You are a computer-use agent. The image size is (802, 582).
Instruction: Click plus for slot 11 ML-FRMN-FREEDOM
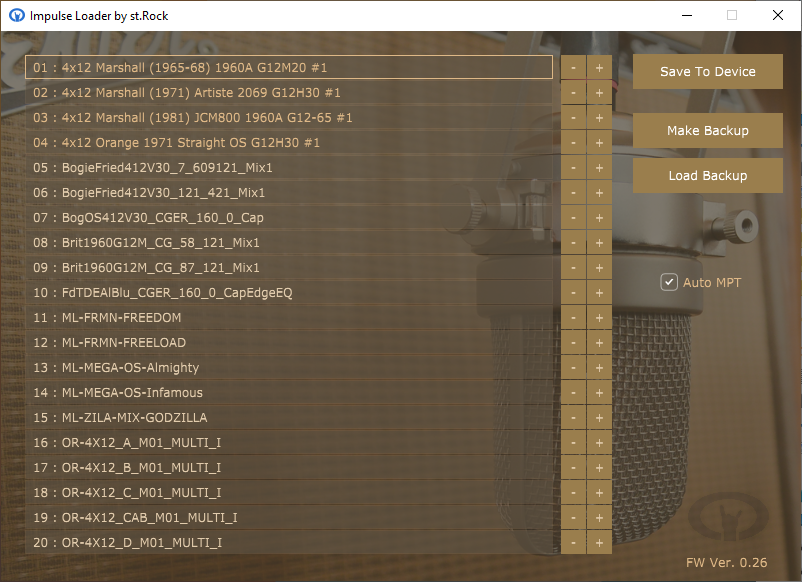coord(599,318)
